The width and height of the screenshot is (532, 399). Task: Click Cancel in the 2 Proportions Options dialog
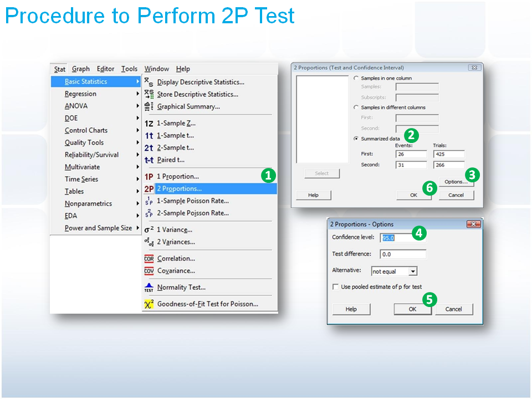[x=454, y=309]
